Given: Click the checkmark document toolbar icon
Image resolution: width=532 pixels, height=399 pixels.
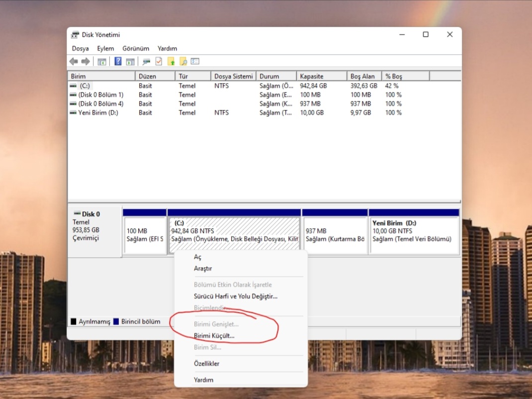Looking at the screenshot, I should tap(159, 62).
